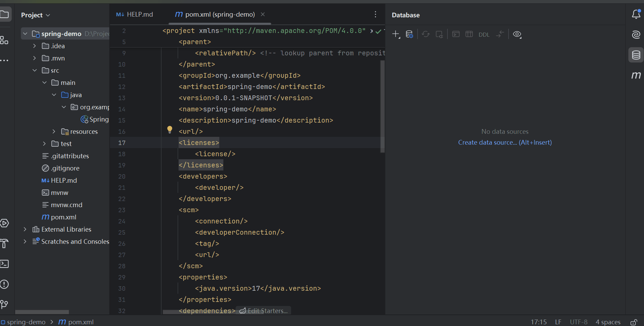This screenshot has width=644, height=326.
Task: Open the Services tool window icon
Action: click(4, 223)
